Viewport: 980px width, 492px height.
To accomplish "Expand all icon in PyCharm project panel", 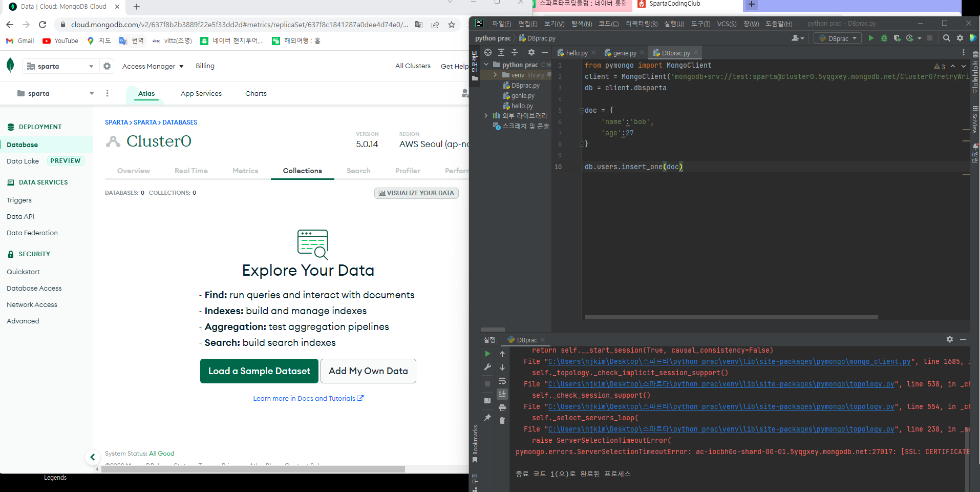I will point(501,52).
